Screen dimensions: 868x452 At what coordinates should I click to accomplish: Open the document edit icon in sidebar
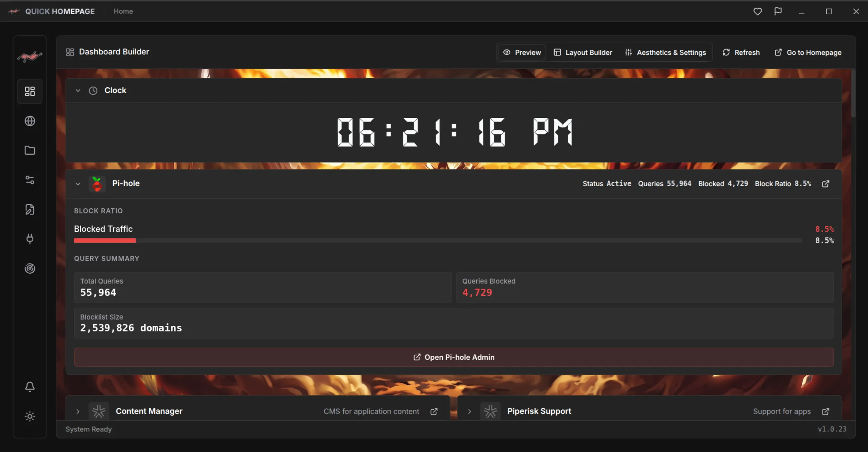tap(30, 209)
